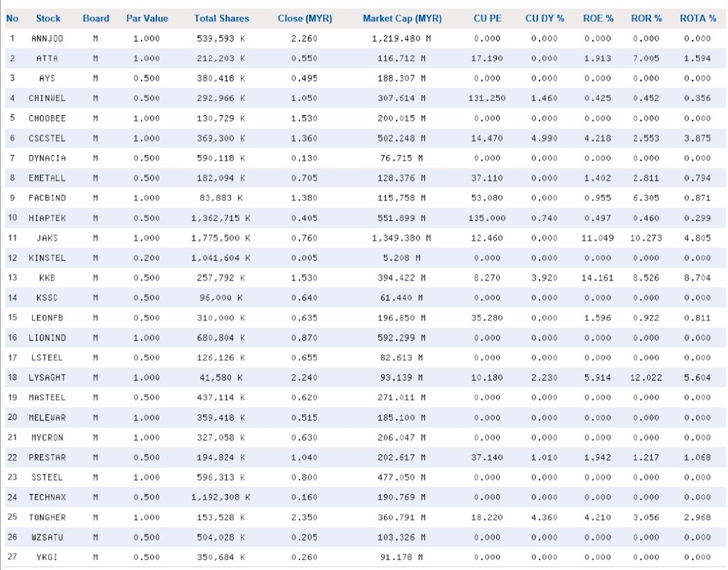Viewport: 728px width, 570px height.
Task: Select the WZSATU stock name
Action: click(x=47, y=537)
